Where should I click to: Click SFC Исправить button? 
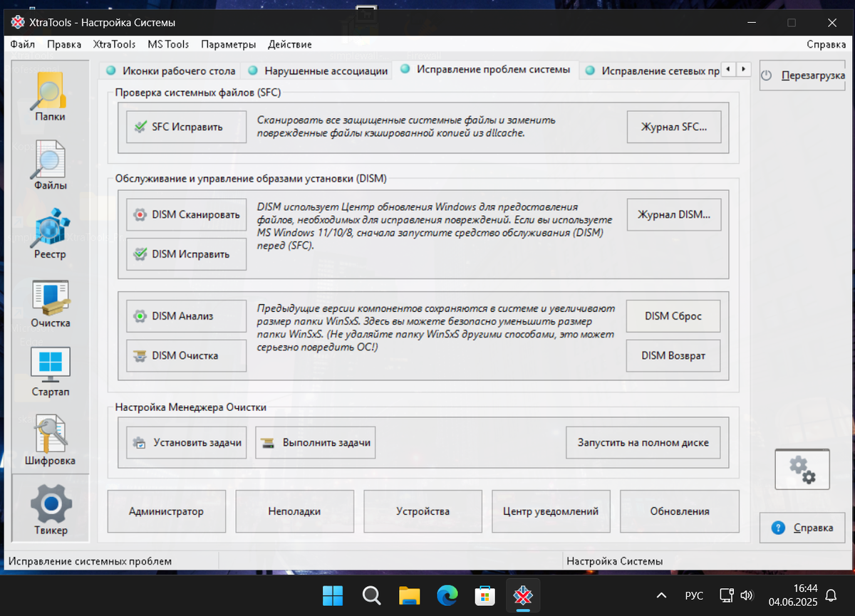187,127
